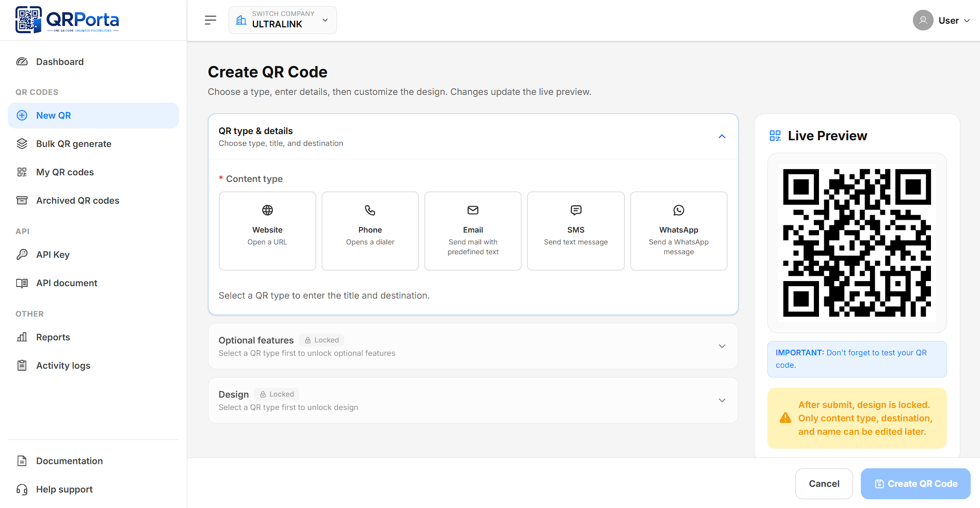
Task: Click the warning triangle icon
Action: coord(785,418)
